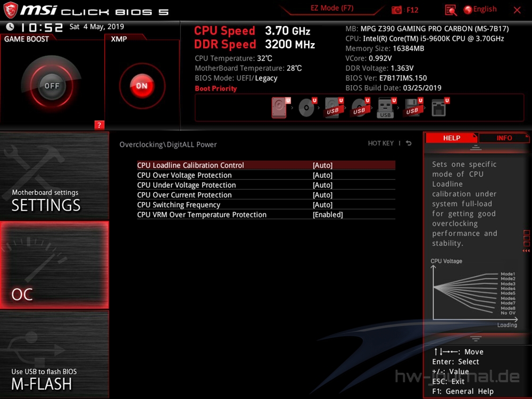
Task: Click the clock icon beside time
Action: (x=10, y=27)
